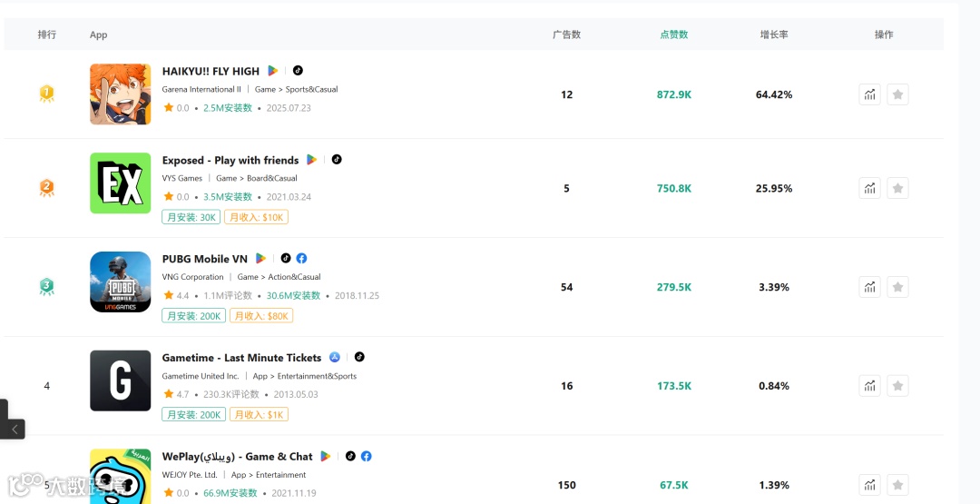Star the Exposed - Play with friends row
Viewport: 980px width, 504px height.
pyautogui.click(x=897, y=188)
